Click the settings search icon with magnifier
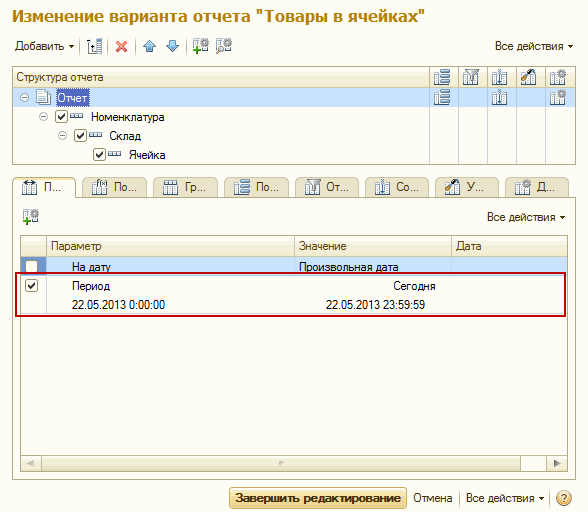The image size is (588, 512). (224, 46)
